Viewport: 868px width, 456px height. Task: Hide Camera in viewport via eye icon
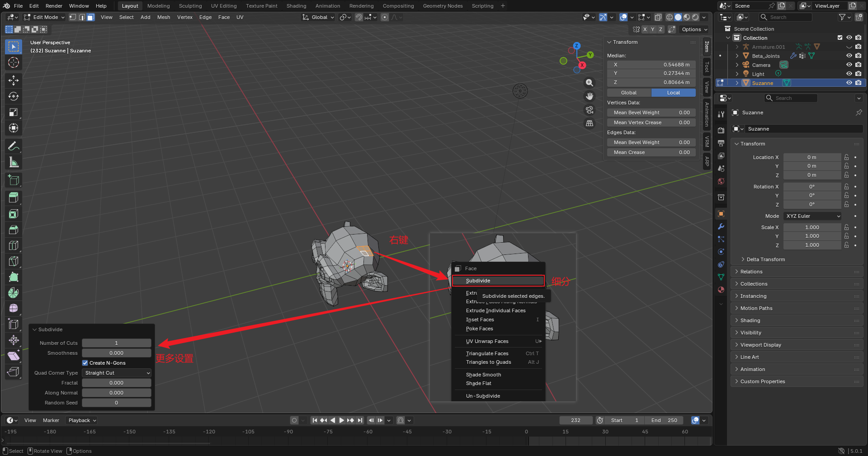(849, 65)
